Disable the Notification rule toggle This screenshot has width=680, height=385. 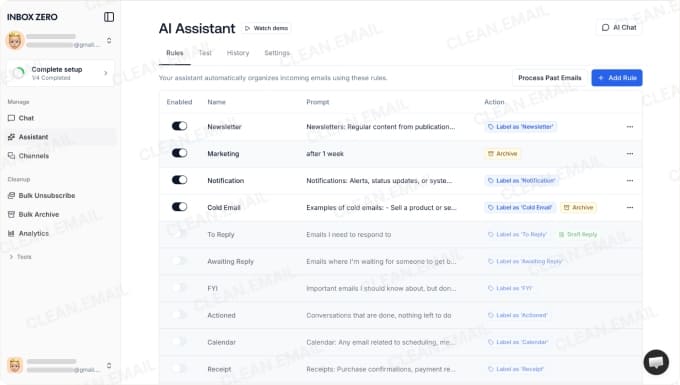179,179
